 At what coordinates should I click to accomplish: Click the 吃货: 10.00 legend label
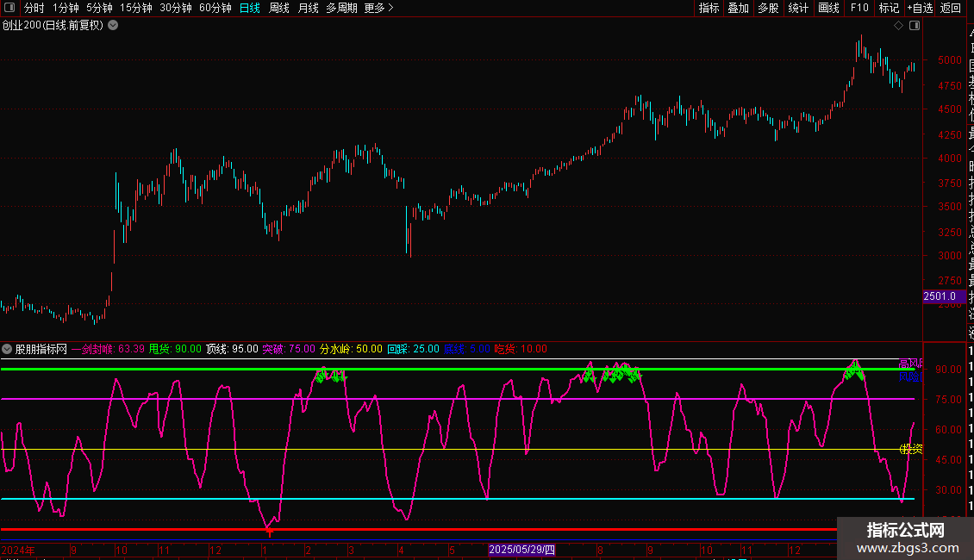(x=521, y=349)
